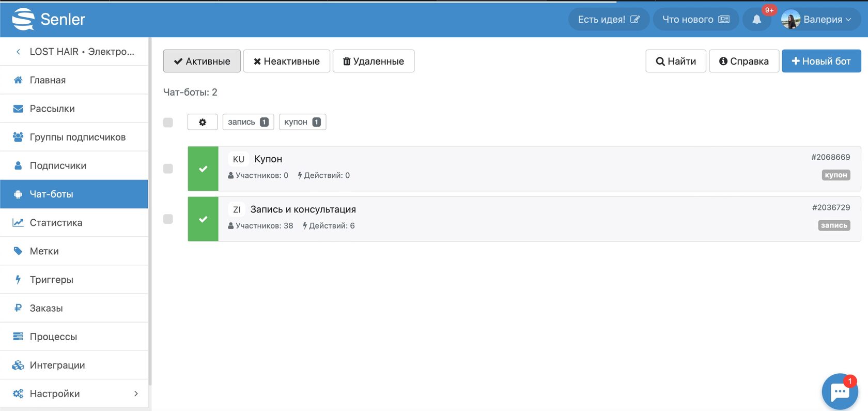Open the Запись и консультация bot title
The image size is (868, 411).
(x=303, y=209)
